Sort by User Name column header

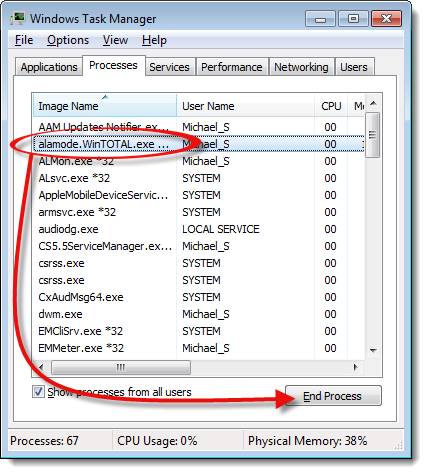[245, 106]
